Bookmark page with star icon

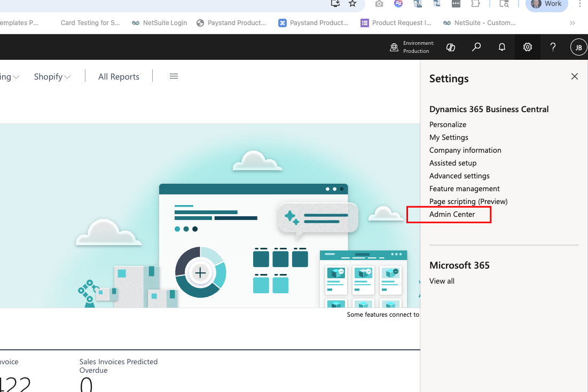coord(352,4)
